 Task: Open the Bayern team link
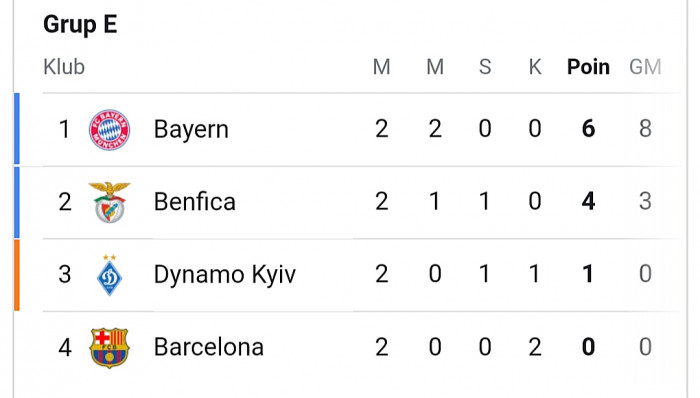pyautogui.click(x=191, y=129)
